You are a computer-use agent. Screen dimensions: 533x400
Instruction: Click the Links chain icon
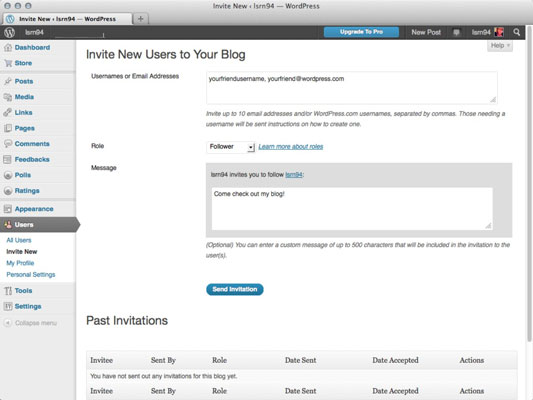click(8, 112)
